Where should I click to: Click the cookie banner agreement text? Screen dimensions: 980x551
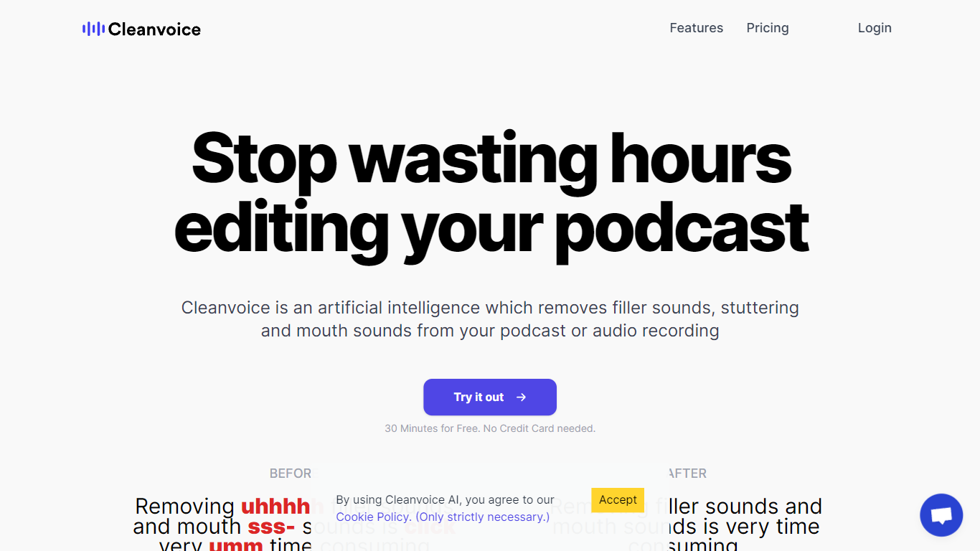tap(445, 500)
